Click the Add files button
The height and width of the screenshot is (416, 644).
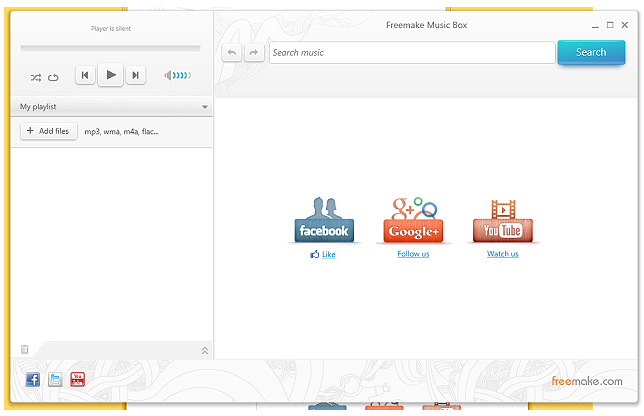pyautogui.click(x=49, y=131)
